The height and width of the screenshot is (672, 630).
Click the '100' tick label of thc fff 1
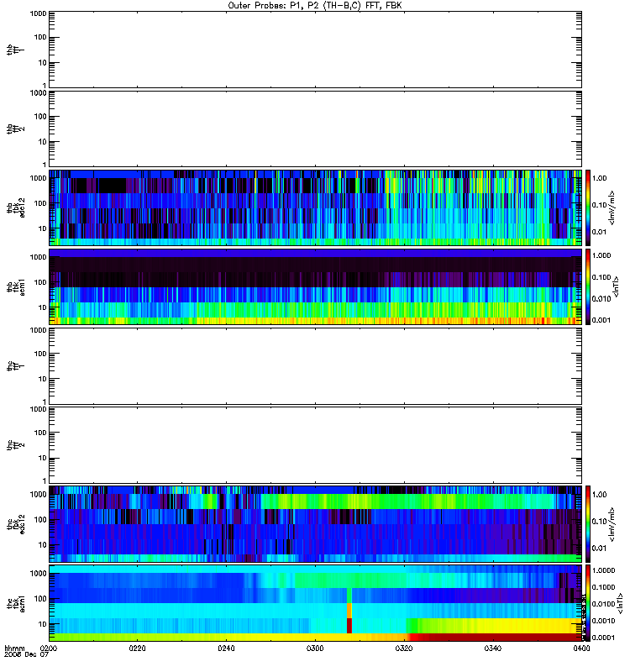[x=40, y=354]
